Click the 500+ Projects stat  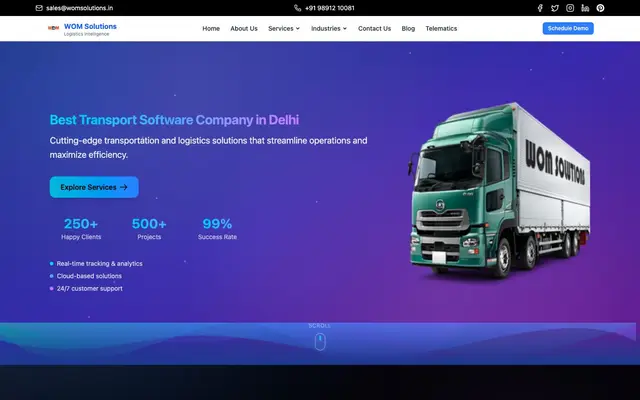click(149, 229)
